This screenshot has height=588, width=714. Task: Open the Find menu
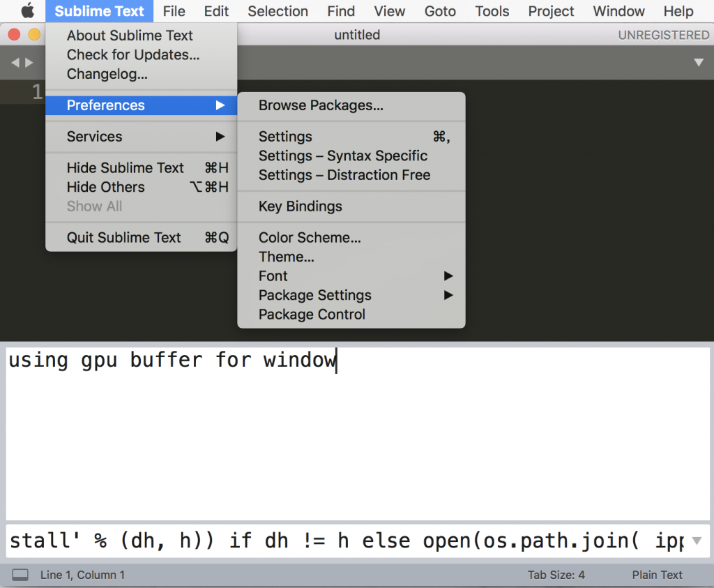click(341, 11)
